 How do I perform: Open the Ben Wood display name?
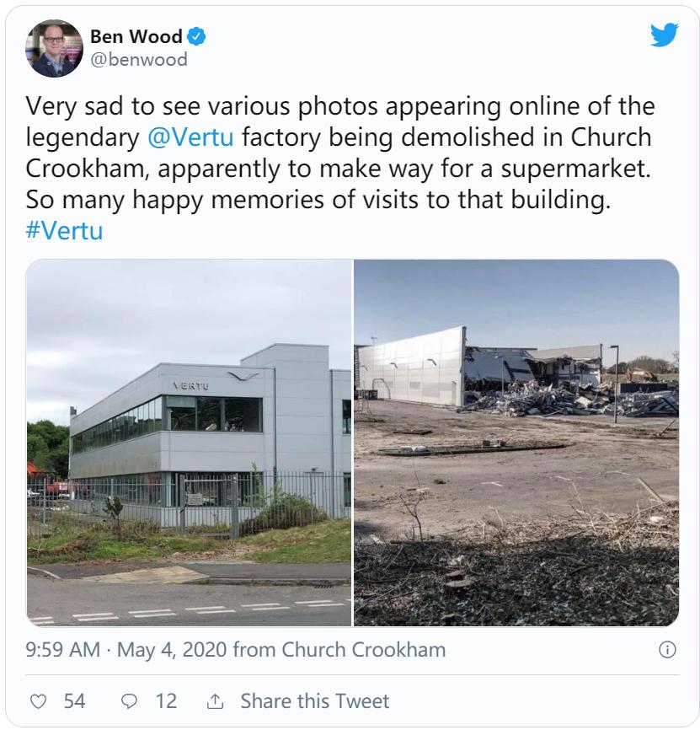tap(136, 37)
